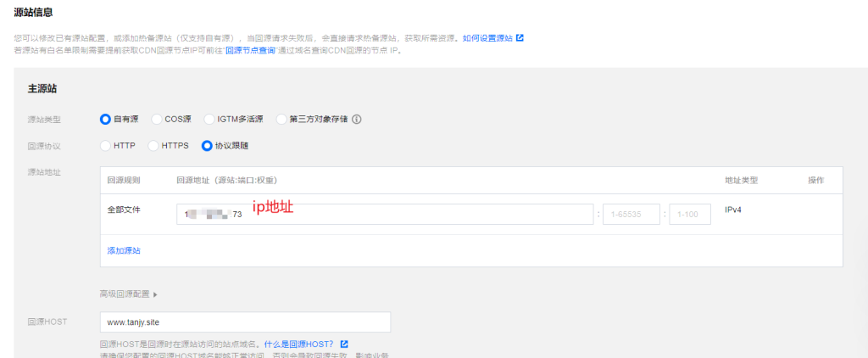Image resolution: width=868 pixels, height=358 pixels.
Task: Set origin protocol to HTTP
Action: tap(106, 146)
